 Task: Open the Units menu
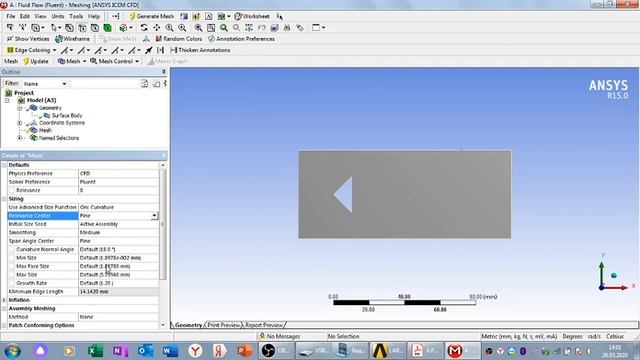click(58, 16)
